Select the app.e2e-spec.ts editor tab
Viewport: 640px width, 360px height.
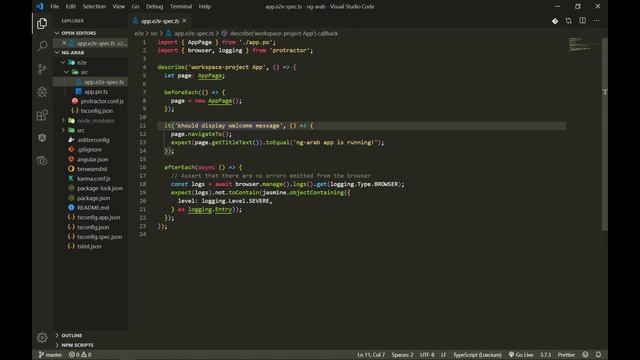coord(160,21)
